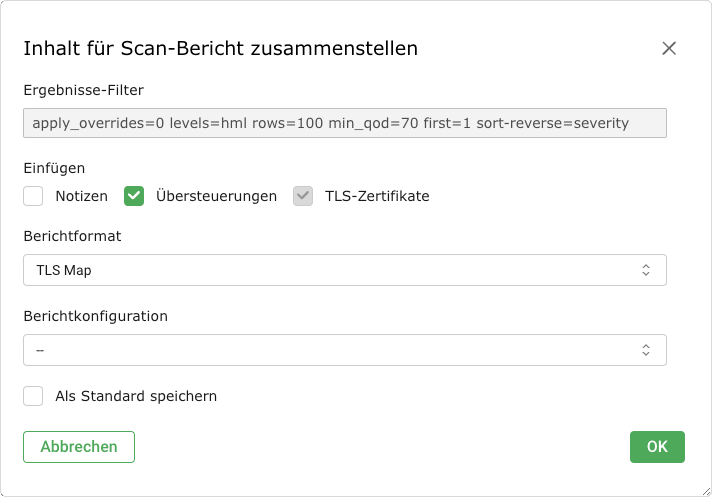Image resolution: width=712 pixels, height=497 pixels.
Task: Expand the empty Berichtkonfiguration dropdown
Action: (x=330, y=350)
